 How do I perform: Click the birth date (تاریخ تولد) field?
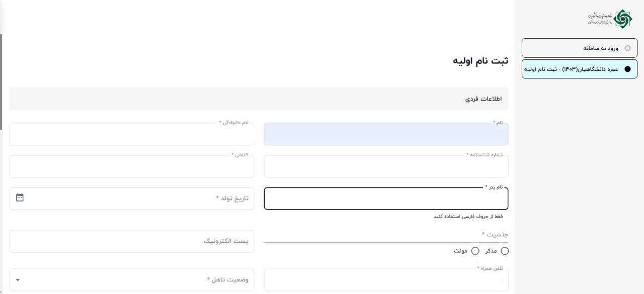point(132,198)
